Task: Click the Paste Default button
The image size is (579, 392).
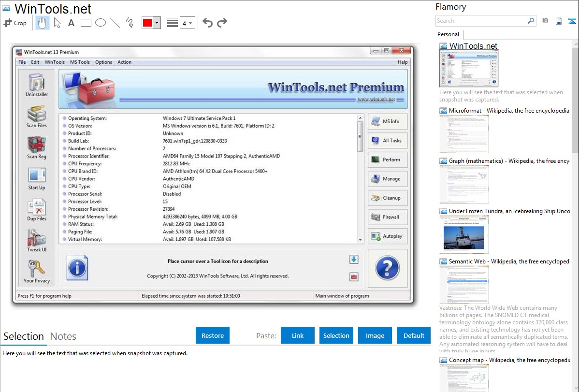Action: pos(414,335)
